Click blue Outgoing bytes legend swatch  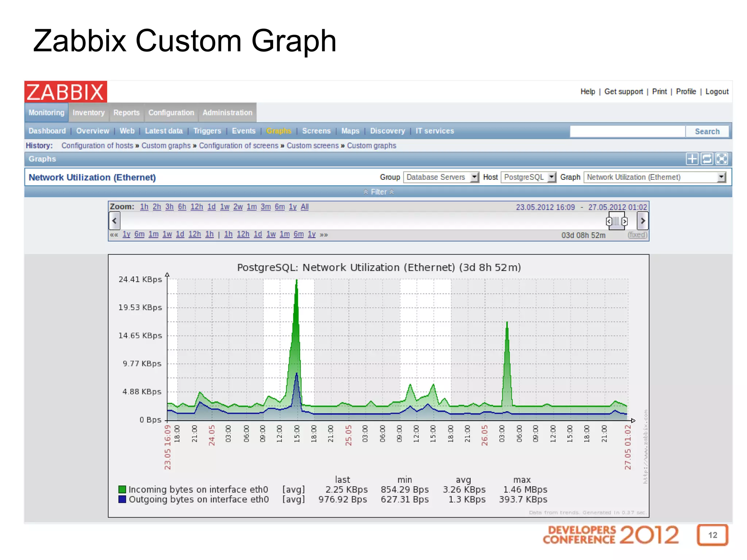pos(122,499)
